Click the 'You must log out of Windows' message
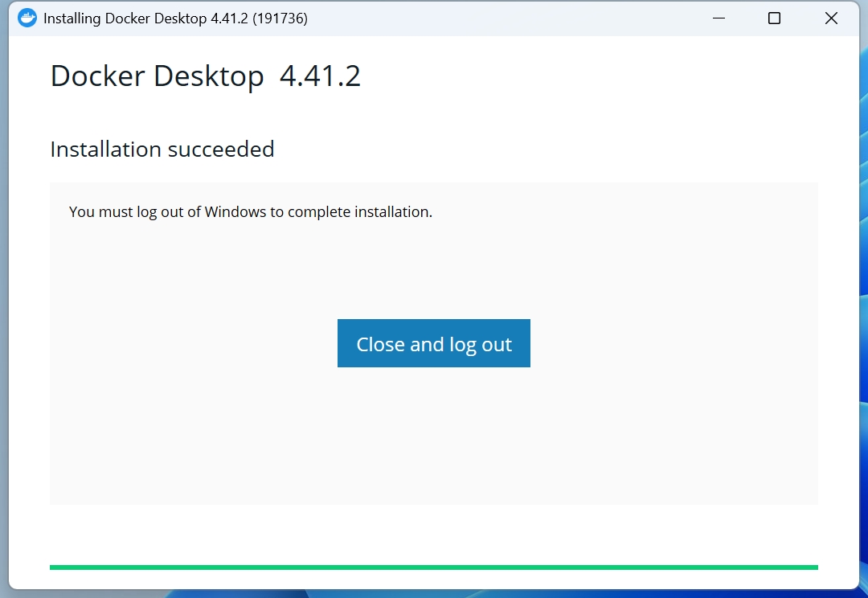This screenshot has width=868, height=598. click(x=251, y=212)
